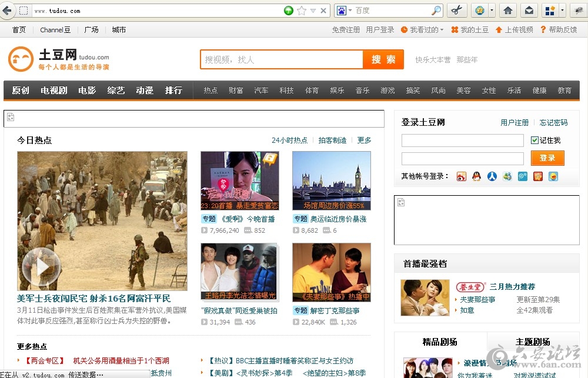
Task: Open the 主题剧场 tab
Action: (533, 342)
